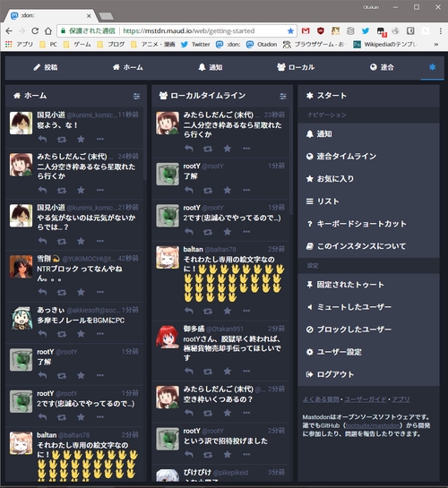This screenshot has width=448, height=488.
Task: Reply to あっきぃ's 多摩モノレール toot
Action: click(42, 334)
